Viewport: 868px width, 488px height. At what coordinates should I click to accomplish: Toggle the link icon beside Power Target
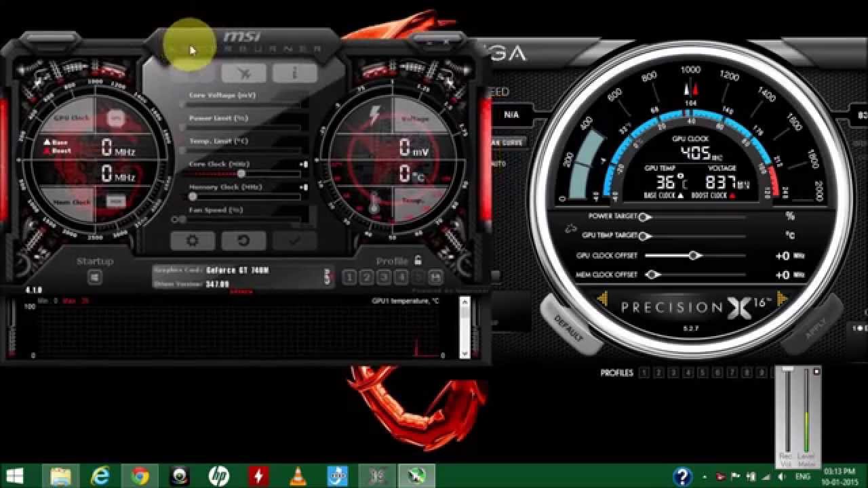click(571, 228)
